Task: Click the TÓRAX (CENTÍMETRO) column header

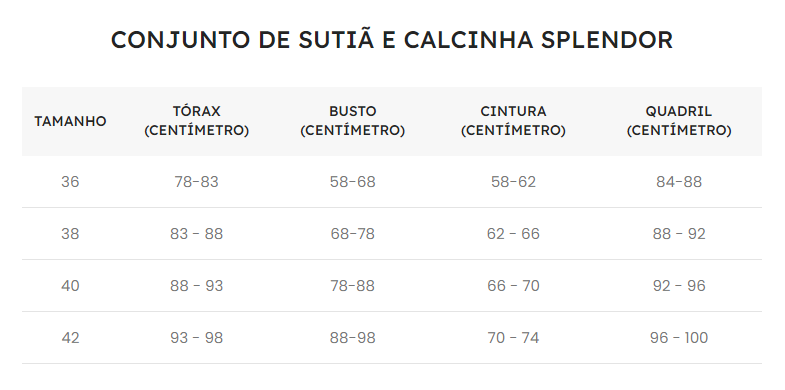Action: 197,121
